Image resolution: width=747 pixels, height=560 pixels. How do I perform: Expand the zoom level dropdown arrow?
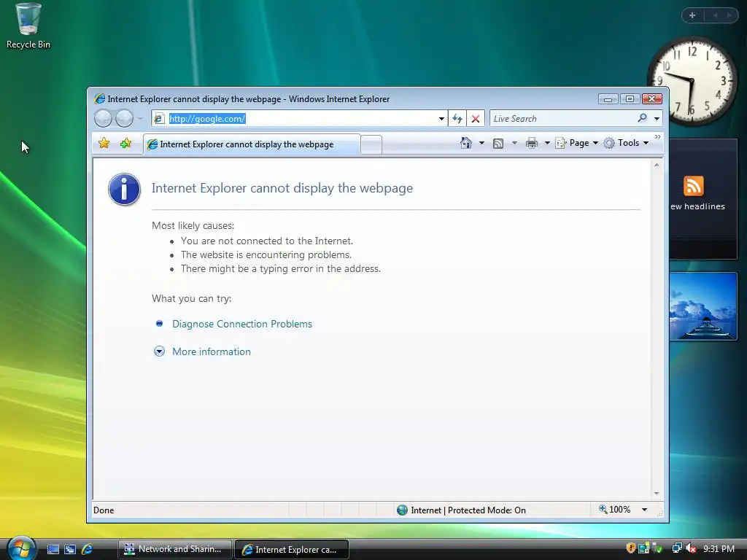click(644, 510)
